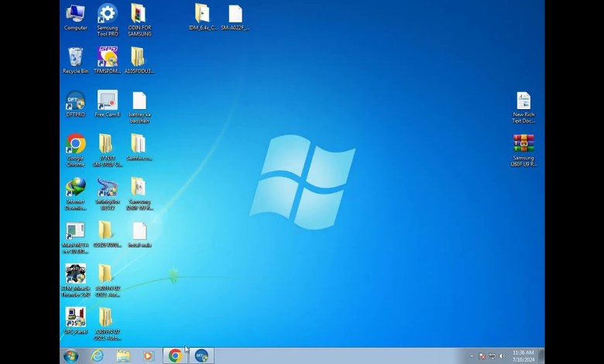Viewport: 604px width, 364px height.
Task: Launch Windows Media Player from taskbar
Action: click(x=149, y=356)
